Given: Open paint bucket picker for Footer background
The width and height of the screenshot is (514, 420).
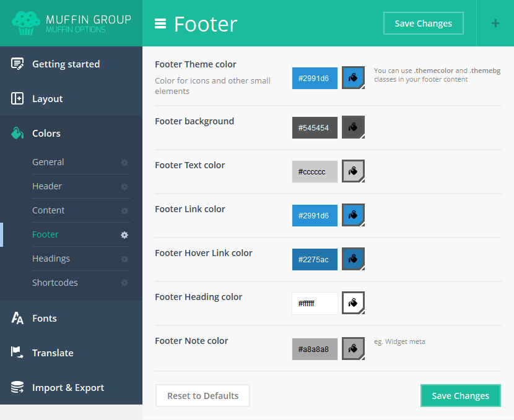Looking at the screenshot, I should pos(353,127).
